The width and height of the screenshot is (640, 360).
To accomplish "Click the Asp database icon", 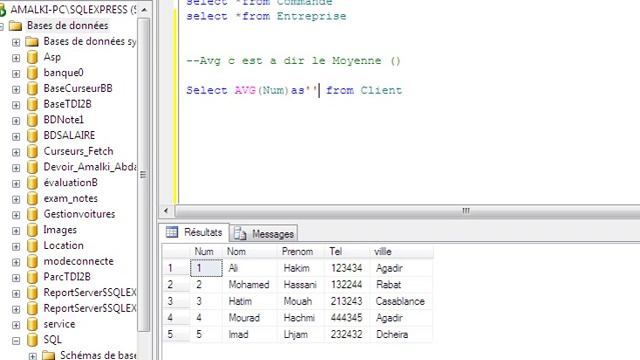I will point(32,57).
